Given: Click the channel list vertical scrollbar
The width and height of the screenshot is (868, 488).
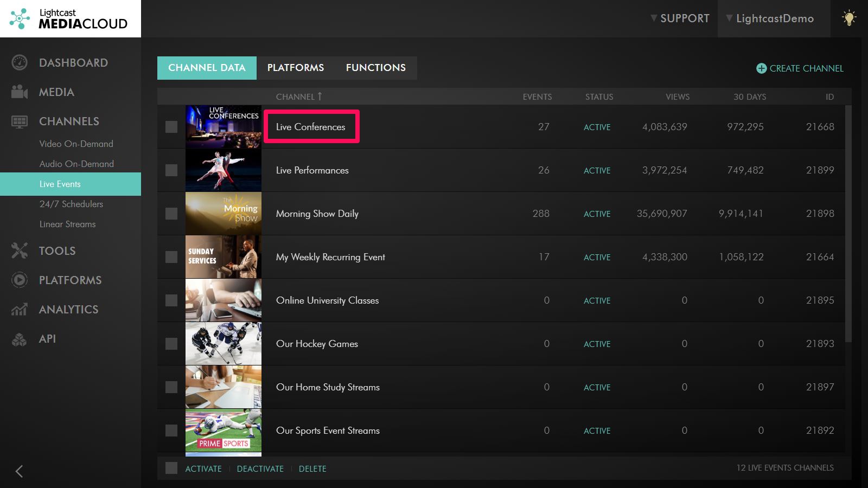Looking at the screenshot, I should (848, 222).
